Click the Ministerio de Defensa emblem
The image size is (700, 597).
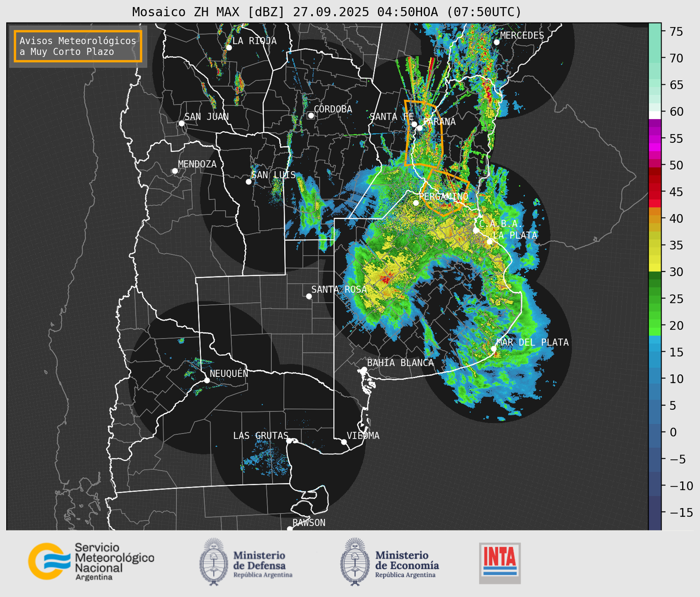(x=214, y=562)
